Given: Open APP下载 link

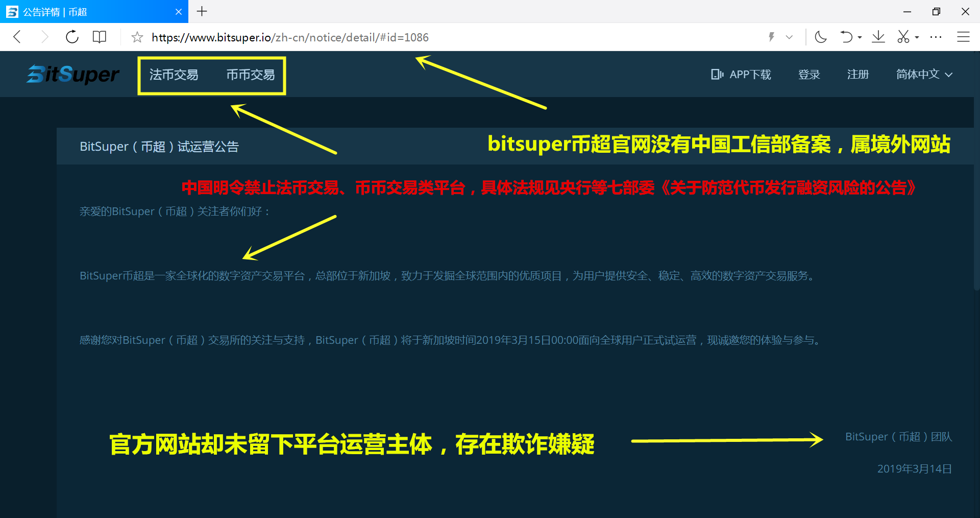Looking at the screenshot, I should click(750, 75).
